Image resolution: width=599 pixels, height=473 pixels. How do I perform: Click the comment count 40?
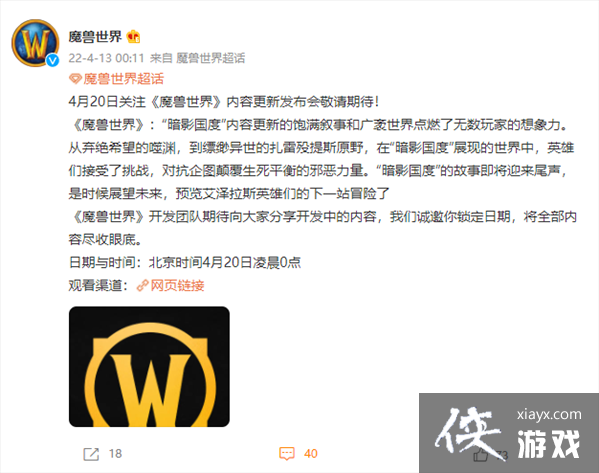point(311,454)
